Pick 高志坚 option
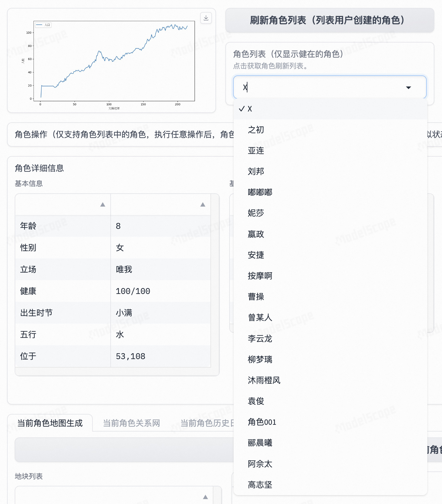This screenshot has width=442, height=504. (330, 485)
